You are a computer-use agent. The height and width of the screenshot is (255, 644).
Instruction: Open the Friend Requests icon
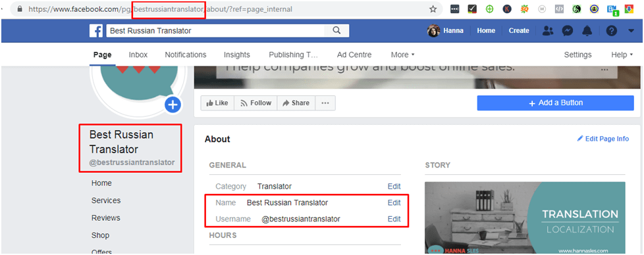pos(548,31)
